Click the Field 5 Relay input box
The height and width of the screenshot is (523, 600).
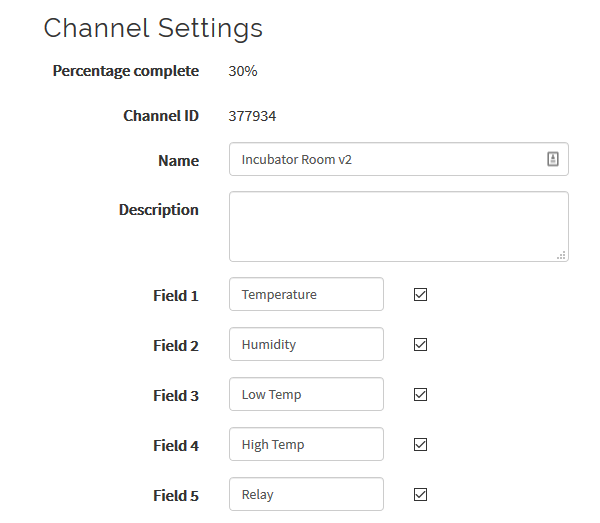306,494
